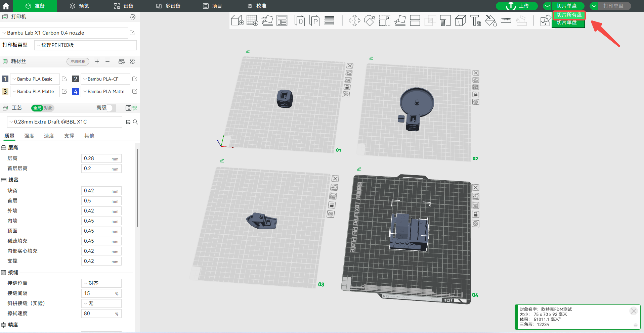The height and width of the screenshot is (333, 644).
Task: Open filament 1 Bambu PLA Basic dropdown
Action: [x=35, y=79]
